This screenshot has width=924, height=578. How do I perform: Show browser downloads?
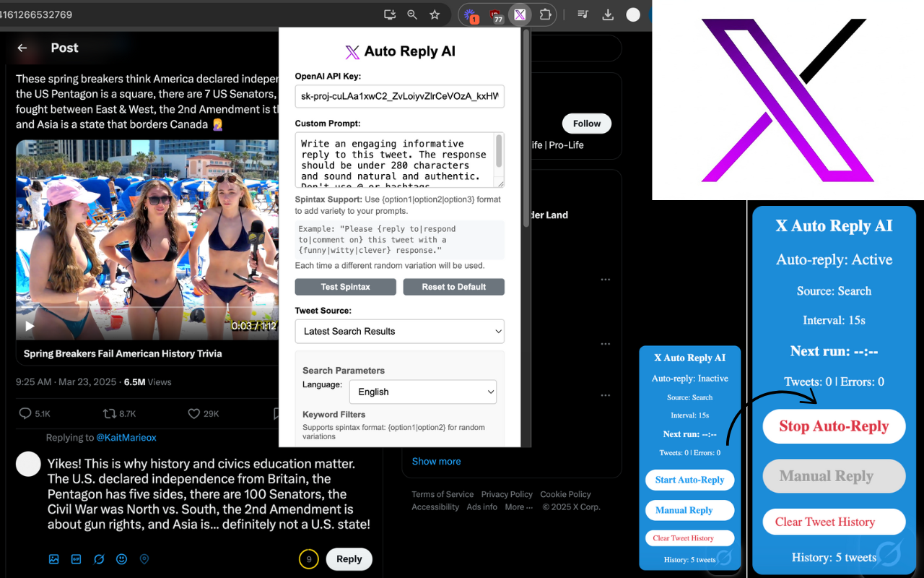pyautogui.click(x=608, y=14)
